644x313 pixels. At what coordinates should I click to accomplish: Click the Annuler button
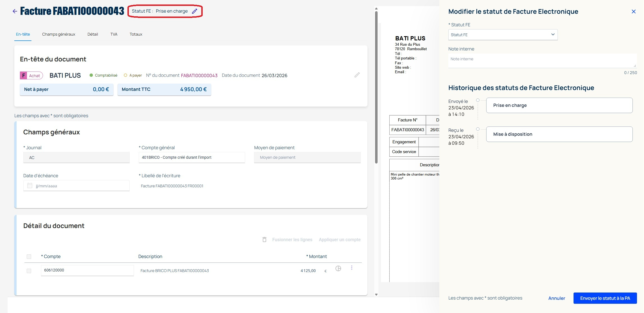coord(557,298)
